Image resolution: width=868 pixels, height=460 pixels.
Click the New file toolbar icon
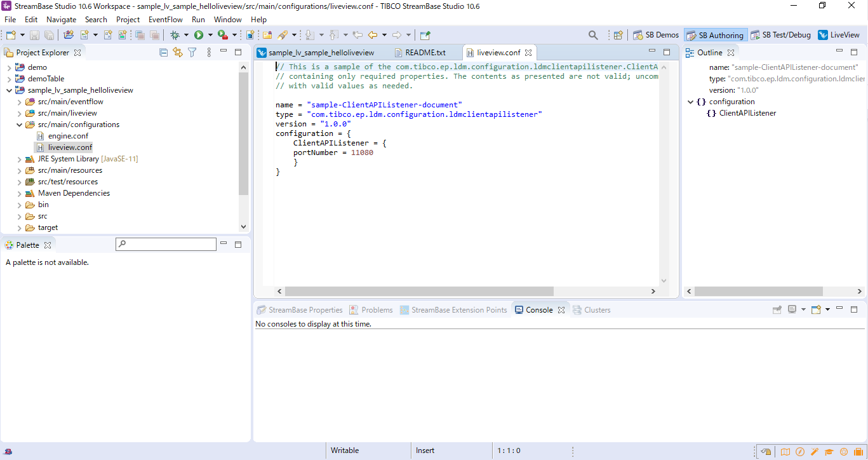coord(11,36)
